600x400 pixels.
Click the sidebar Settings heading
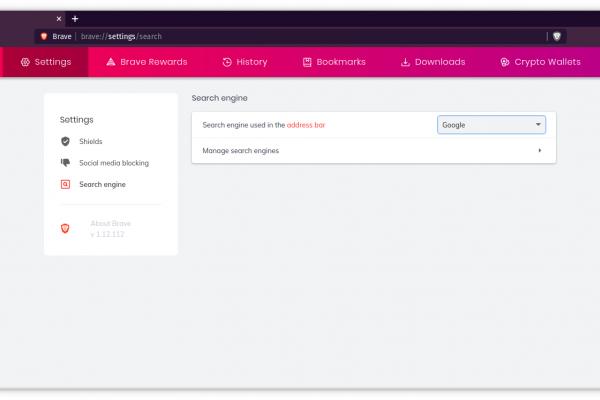77,120
